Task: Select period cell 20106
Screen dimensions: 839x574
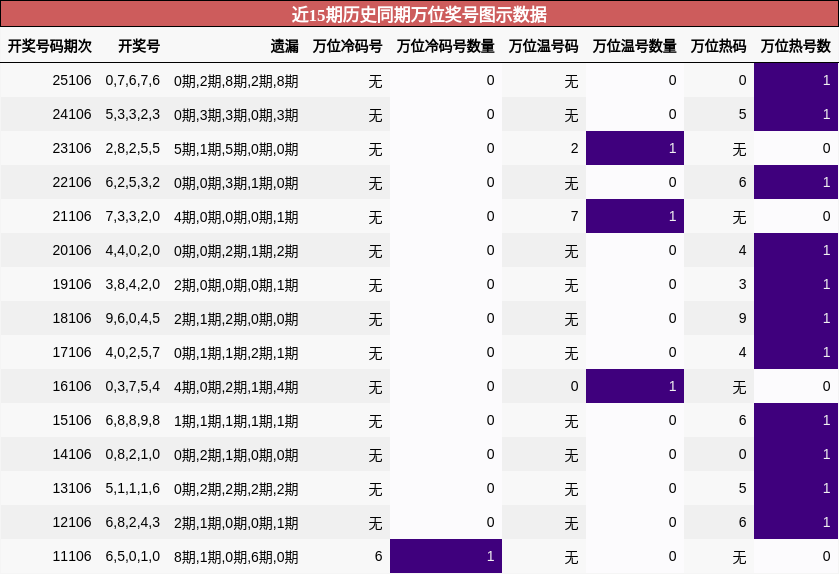Action: tap(72, 250)
